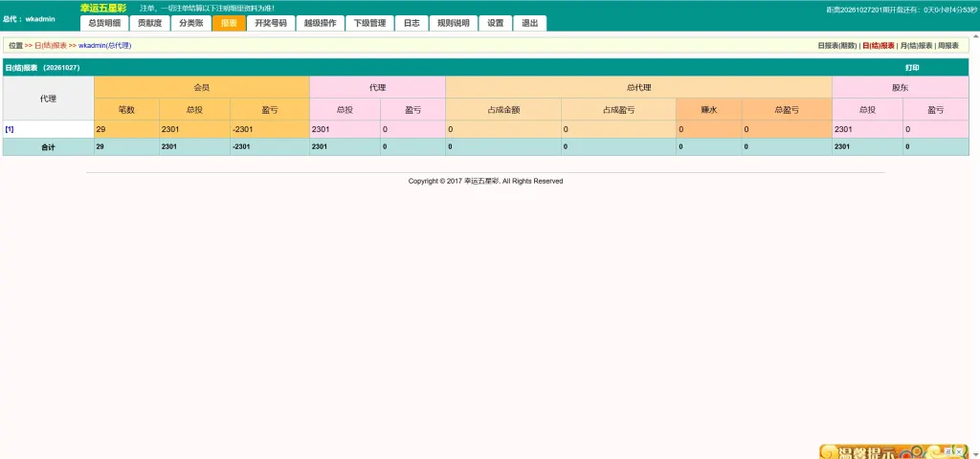Click the 幸运五星彩 site title

pos(103,8)
